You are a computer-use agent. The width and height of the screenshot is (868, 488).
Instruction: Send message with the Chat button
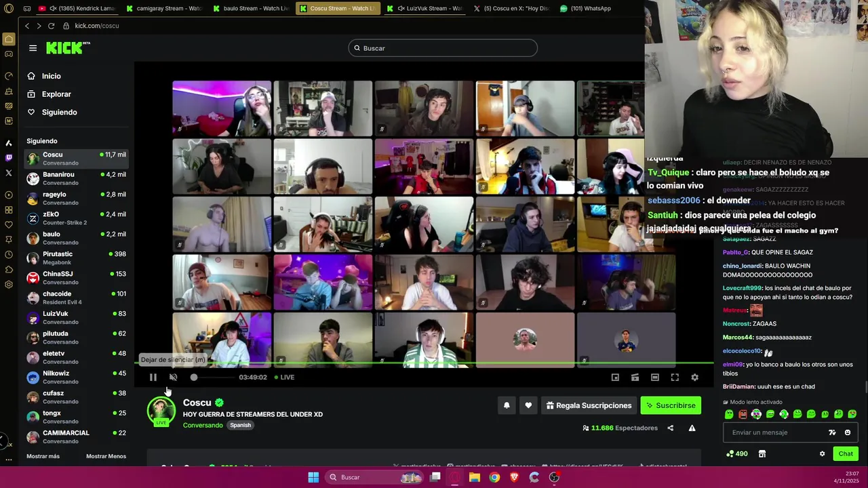(846, 453)
